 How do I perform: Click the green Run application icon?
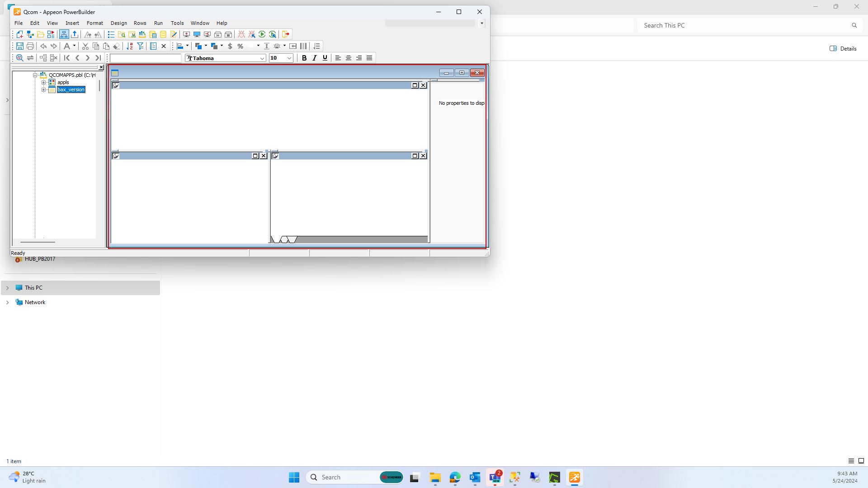[x=262, y=34]
